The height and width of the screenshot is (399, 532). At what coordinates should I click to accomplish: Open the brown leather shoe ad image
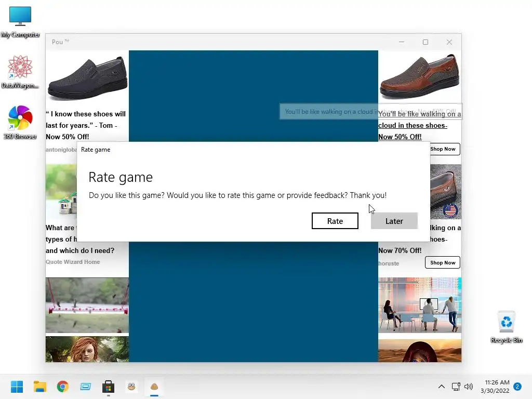click(420, 77)
